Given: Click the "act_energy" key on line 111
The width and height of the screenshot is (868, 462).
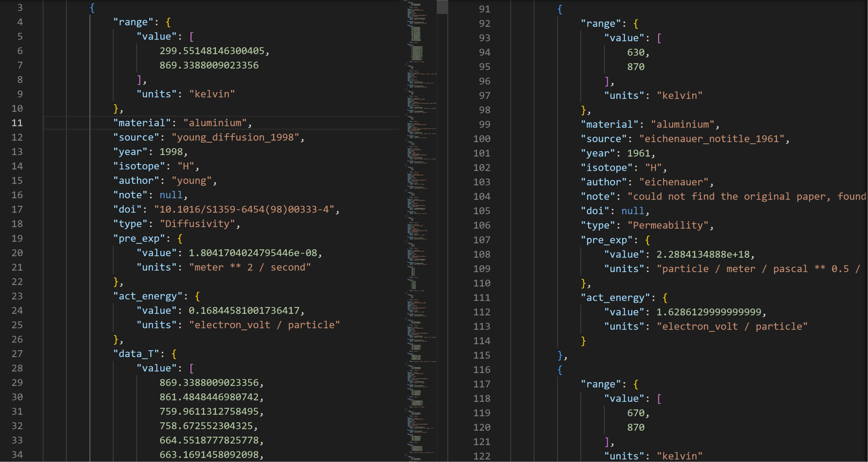Looking at the screenshot, I should coord(615,297).
